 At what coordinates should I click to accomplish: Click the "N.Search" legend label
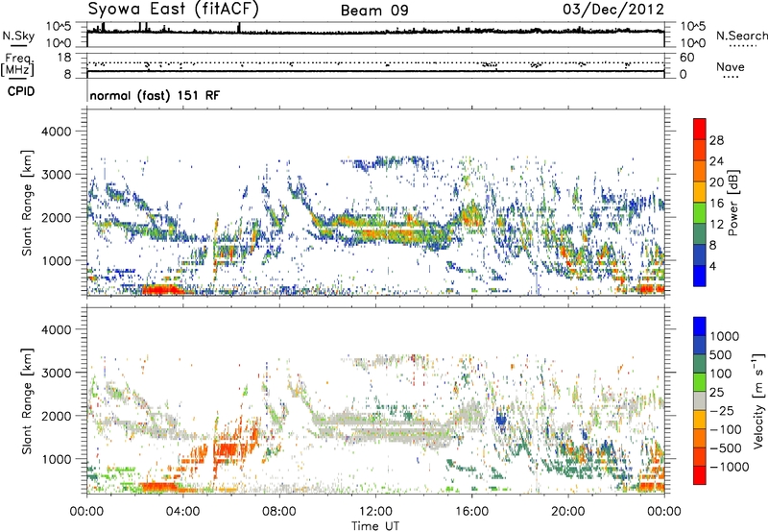pos(741,36)
